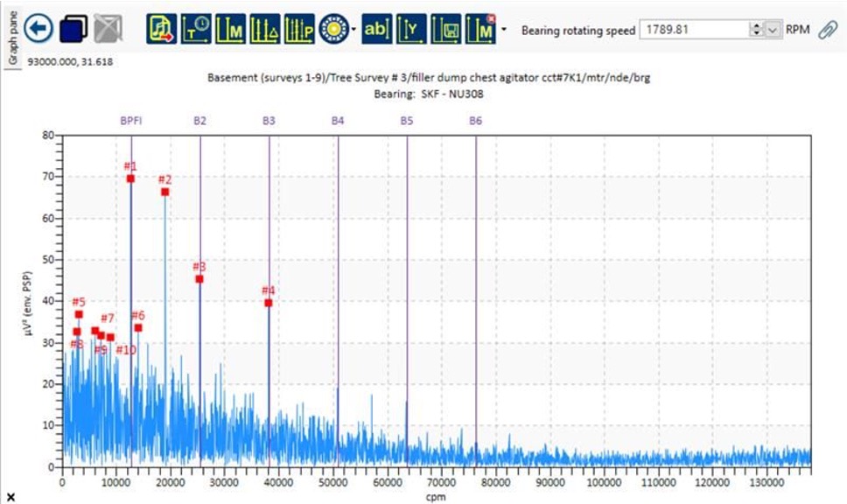Click the save markers icon
Viewport: 847px width, 504px height.
[x=446, y=29]
